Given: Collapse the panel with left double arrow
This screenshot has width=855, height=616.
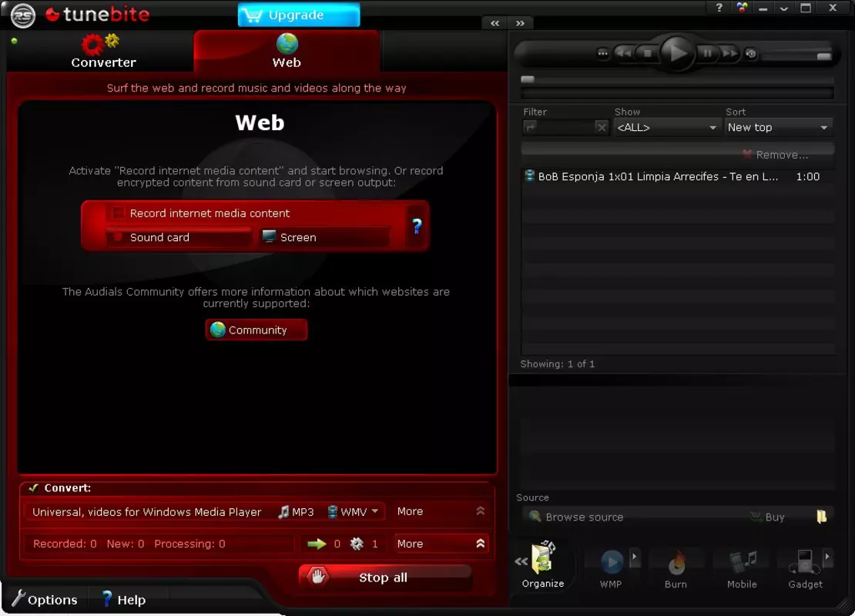Looking at the screenshot, I should [x=495, y=23].
